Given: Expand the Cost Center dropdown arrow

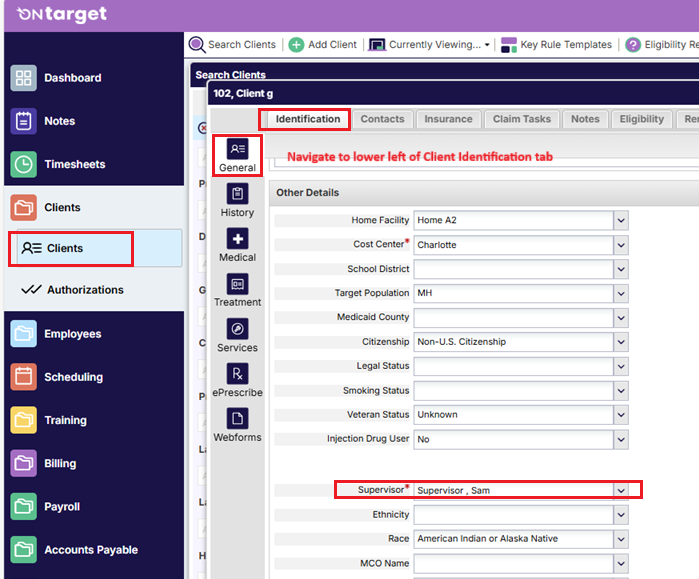Looking at the screenshot, I should coord(621,245).
